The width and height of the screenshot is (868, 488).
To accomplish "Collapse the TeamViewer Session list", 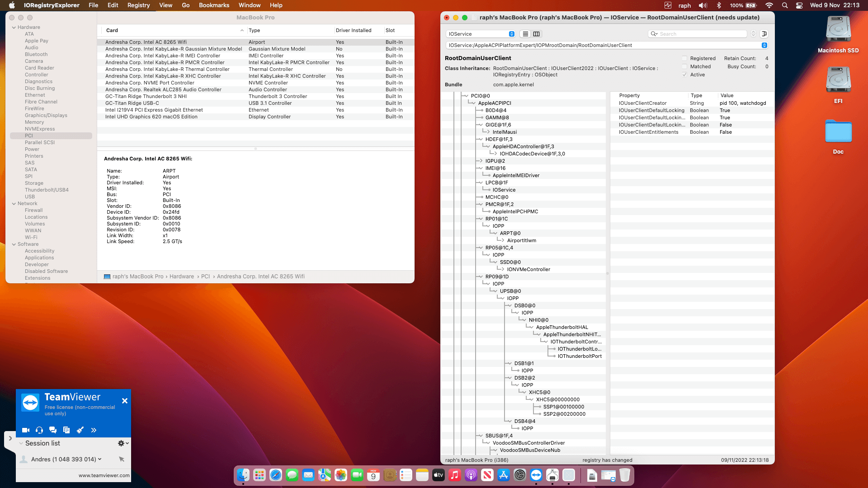I will 21,443.
